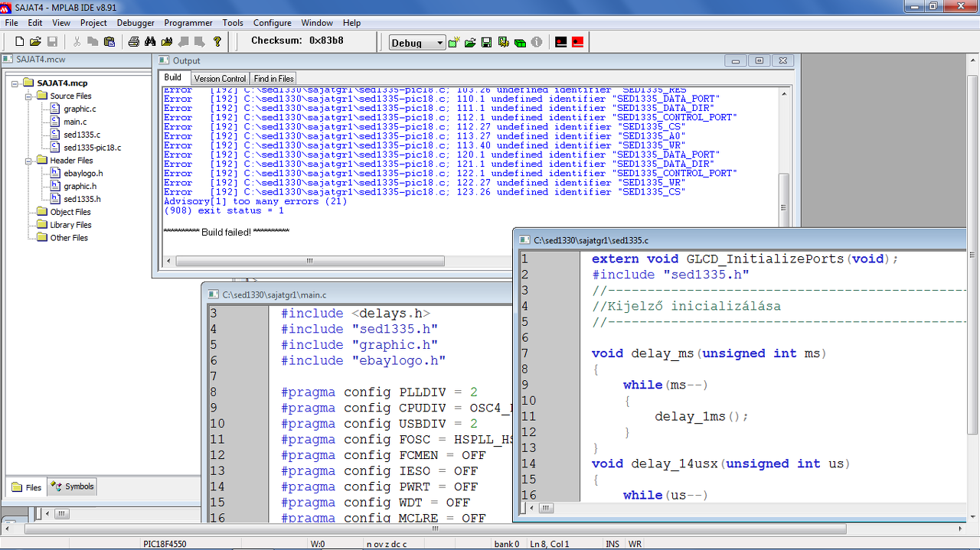Click the Find in Files toolbar icon
Screen dimensions: 980x550
166,41
